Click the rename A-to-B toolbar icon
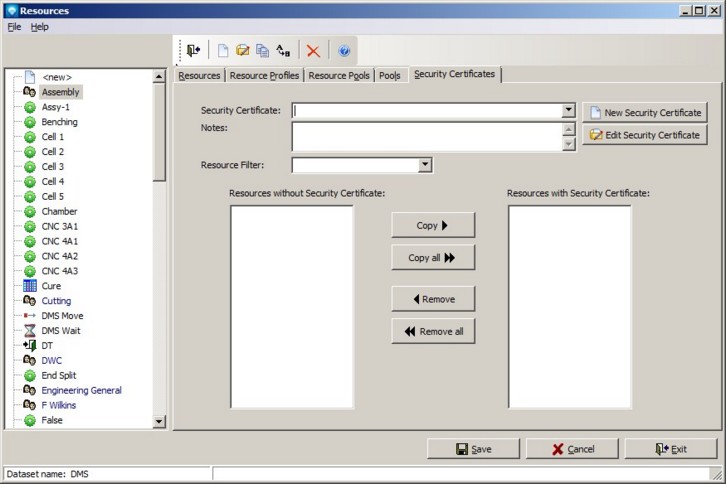The image size is (726, 484). (x=283, y=51)
